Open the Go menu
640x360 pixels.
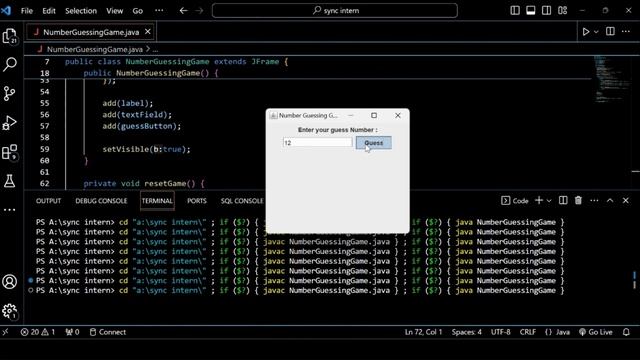click(138, 11)
